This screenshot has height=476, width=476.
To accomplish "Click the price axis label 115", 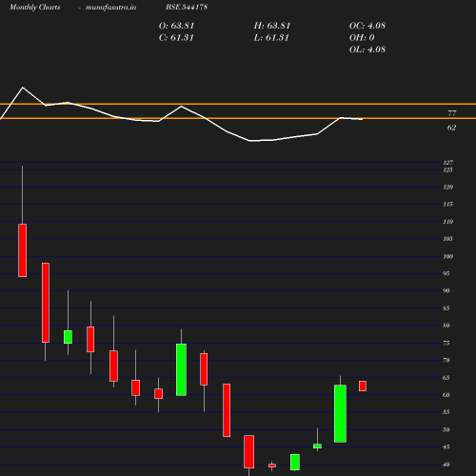I will coord(448,204).
